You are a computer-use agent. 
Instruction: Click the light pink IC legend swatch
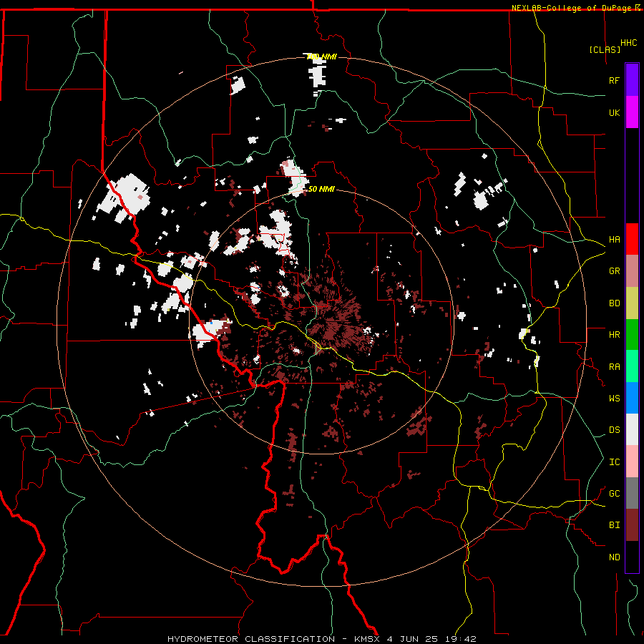[632, 462]
